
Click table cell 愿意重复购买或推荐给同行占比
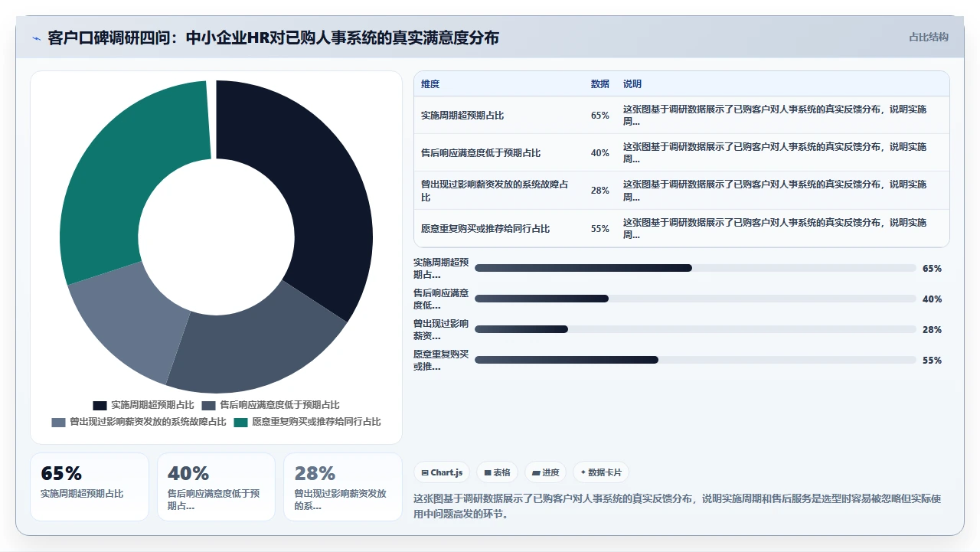[x=485, y=228]
